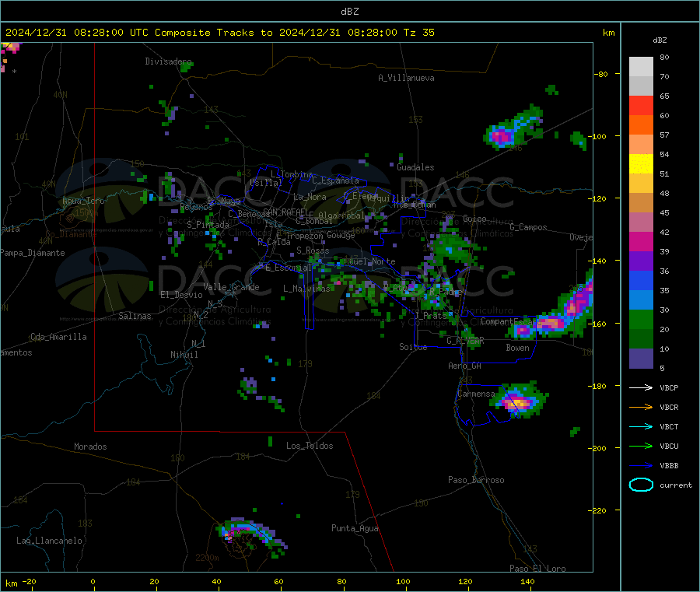
Task: Click the storm cell northeast near label 146
Action: (x=513, y=128)
